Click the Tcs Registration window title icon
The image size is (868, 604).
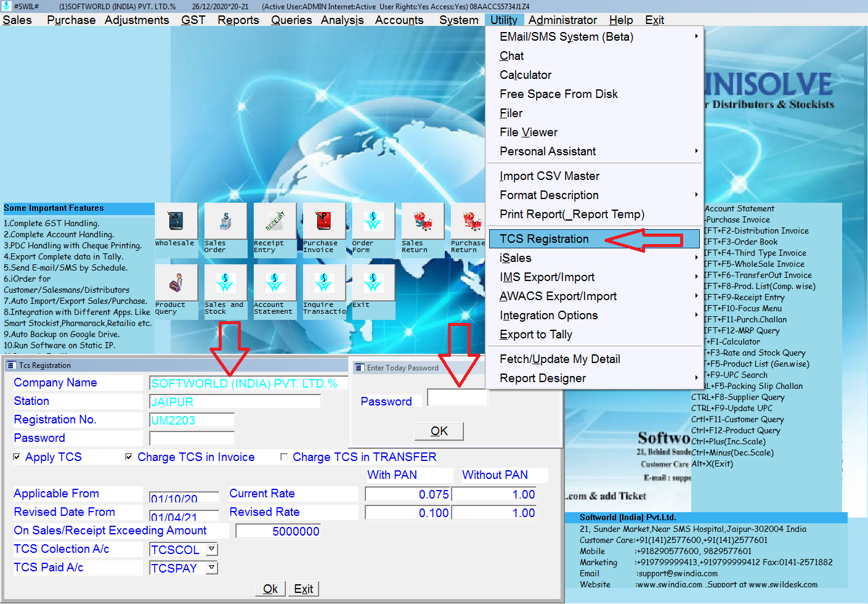coord(10,365)
